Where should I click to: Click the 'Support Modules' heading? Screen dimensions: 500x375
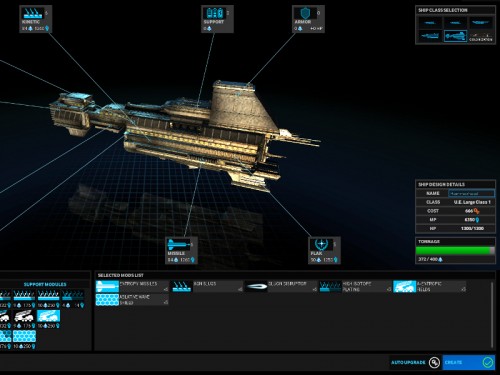[x=45, y=284]
